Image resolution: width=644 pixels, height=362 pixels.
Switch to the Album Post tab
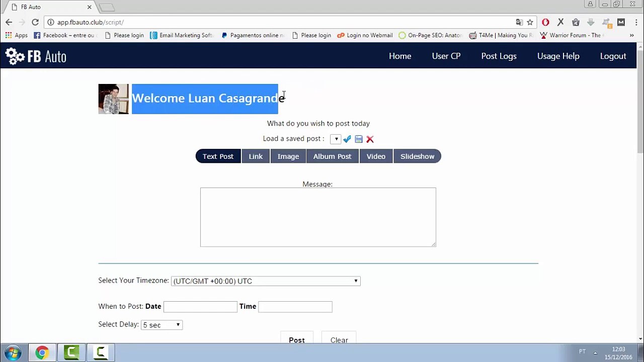[333, 156]
